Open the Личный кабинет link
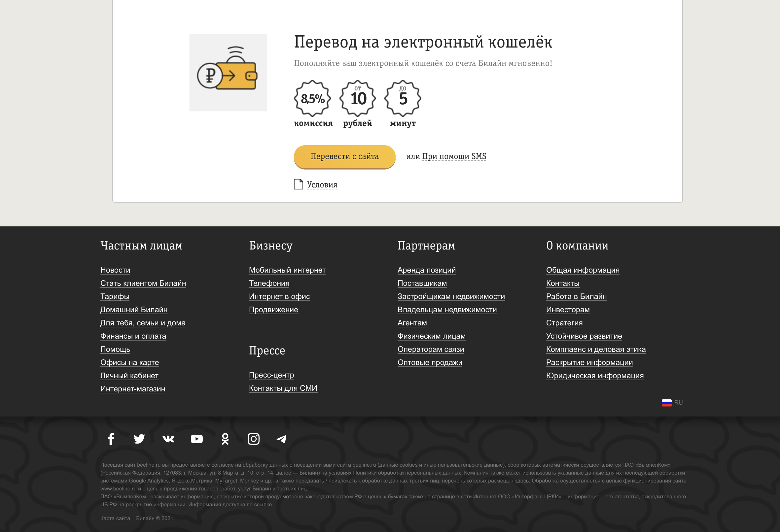The height and width of the screenshot is (532, 780). tap(129, 376)
